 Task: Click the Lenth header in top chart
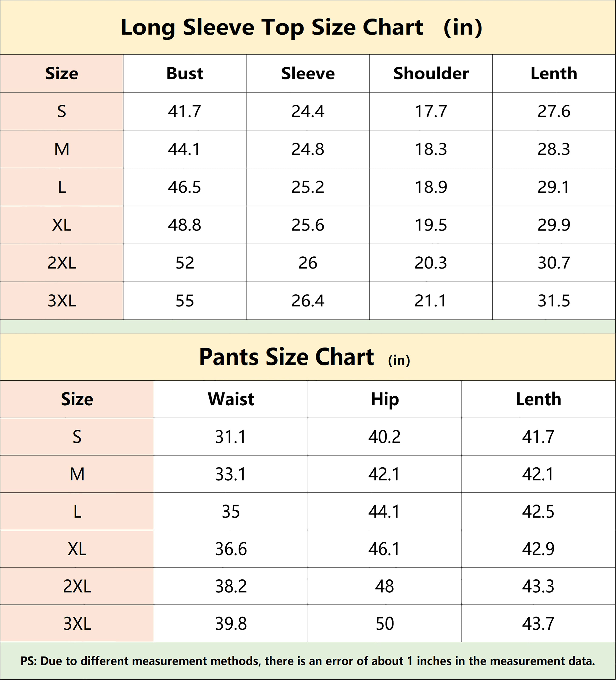click(x=554, y=73)
